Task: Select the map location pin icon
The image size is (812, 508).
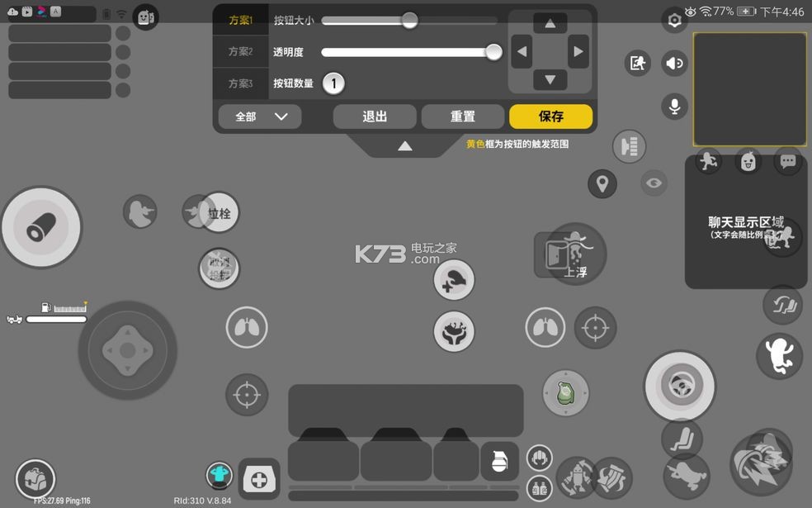Action: (x=602, y=183)
